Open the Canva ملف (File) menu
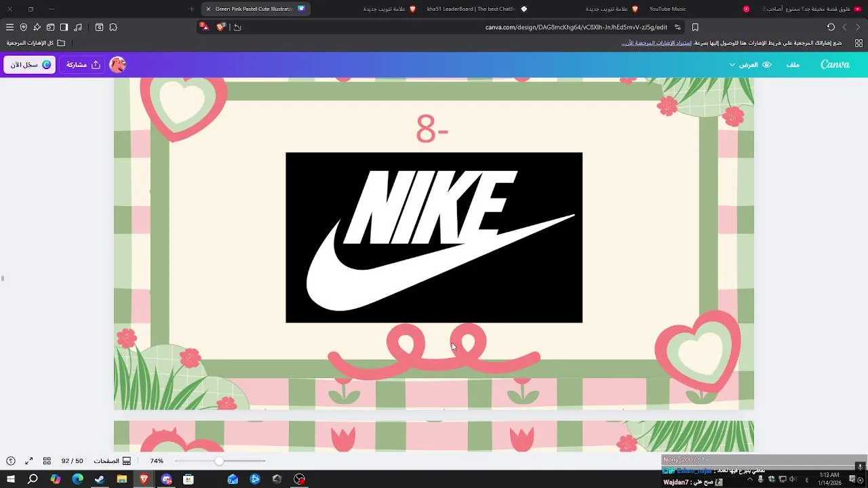Screen dimensions: 868x488 [793, 64]
